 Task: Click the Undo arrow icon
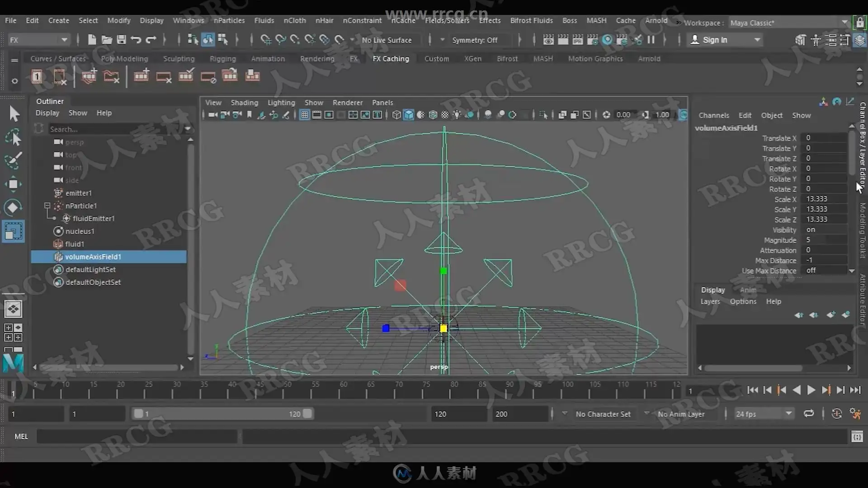click(136, 40)
